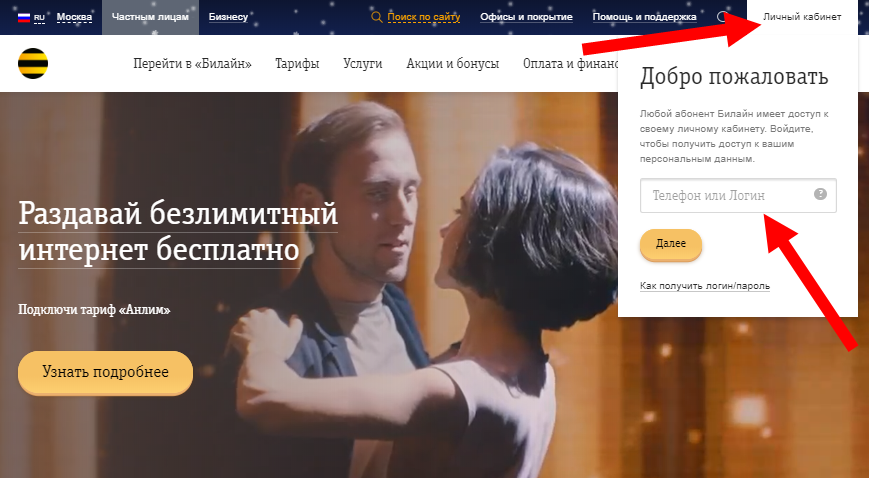Switch to the Частным лицам tab
869x478 pixels.
(150, 17)
